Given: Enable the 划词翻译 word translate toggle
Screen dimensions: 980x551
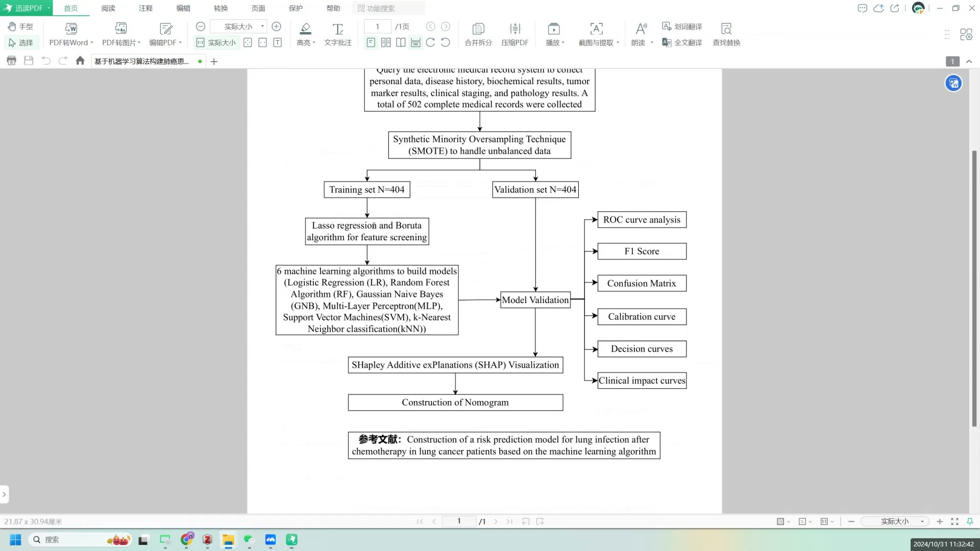Looking at the screenshot, I should [682, 26].
